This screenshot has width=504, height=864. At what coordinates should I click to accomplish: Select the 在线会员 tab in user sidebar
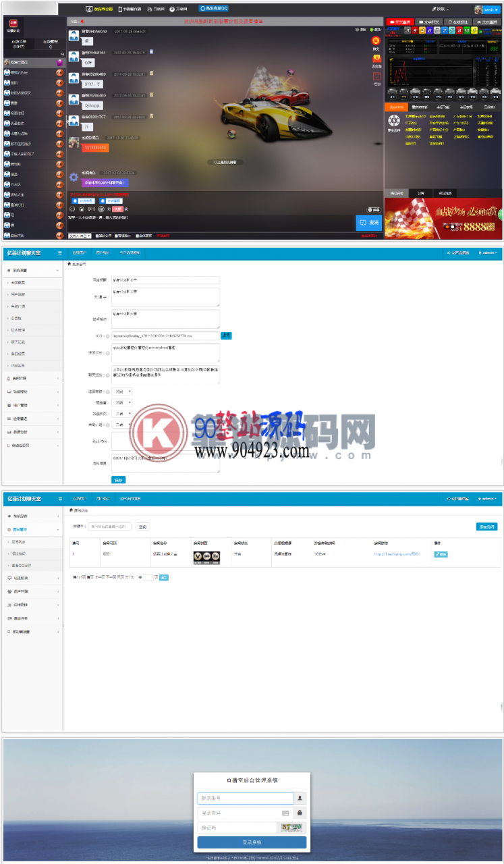(x=19, y=44)
